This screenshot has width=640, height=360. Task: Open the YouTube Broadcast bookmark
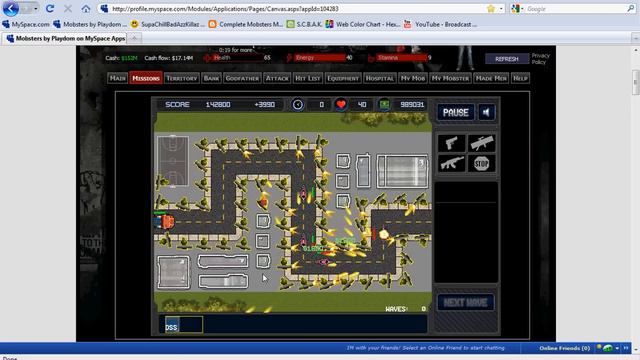click(x=440, y=24)
